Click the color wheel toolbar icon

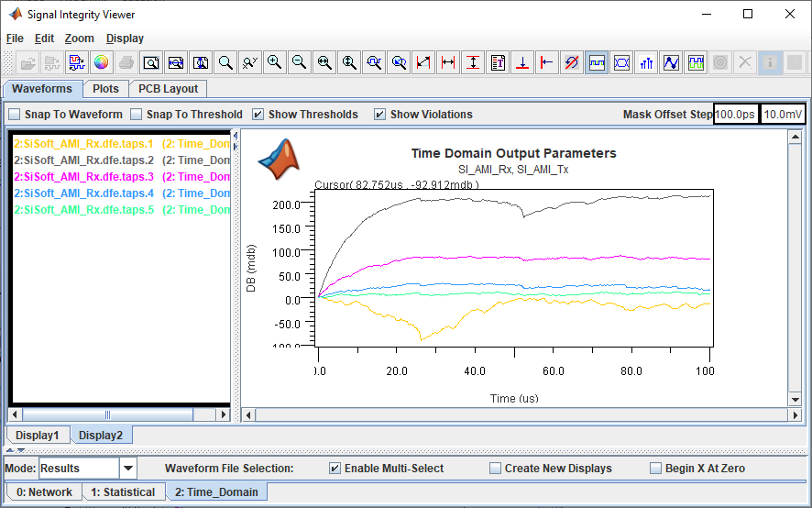click(102, 63)
